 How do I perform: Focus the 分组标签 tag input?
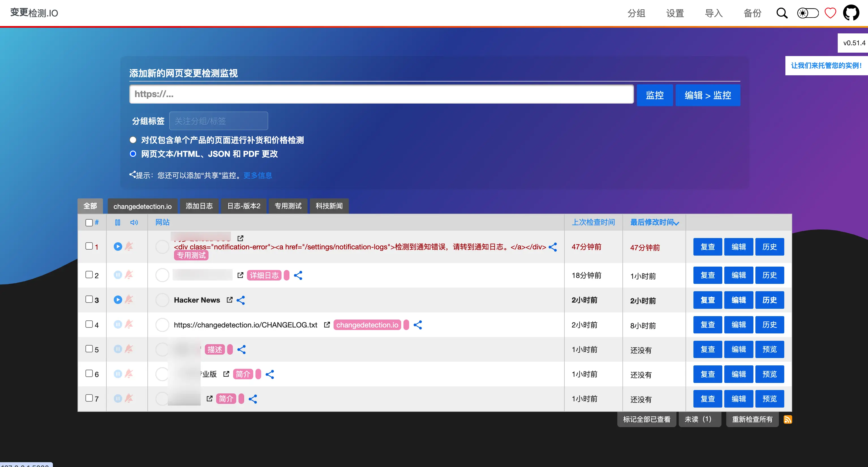point(218,121)
